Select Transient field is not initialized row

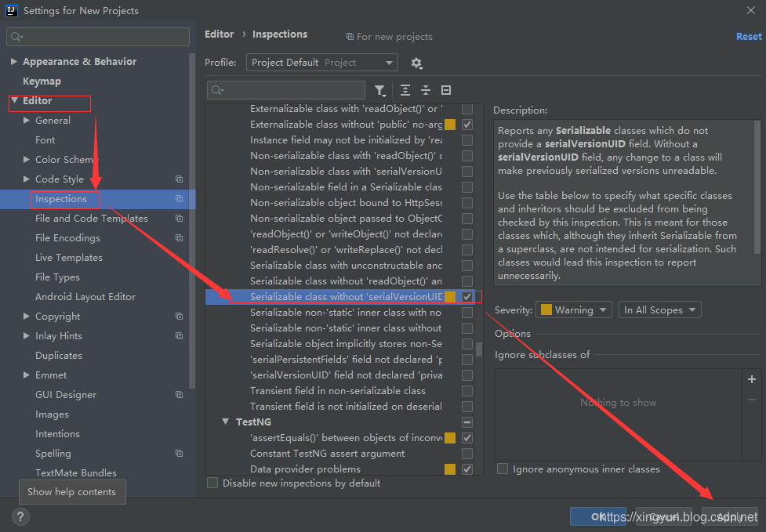[x=344, y=407]
